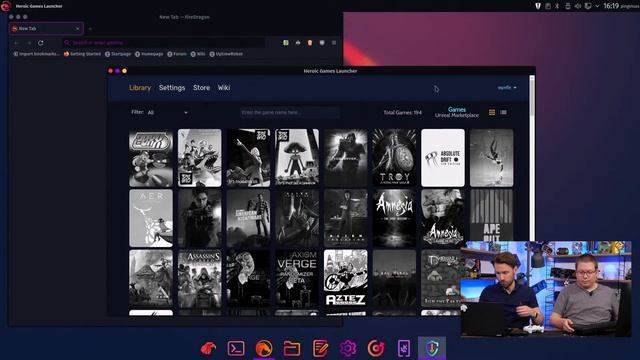Open the American Nightmare game cover

pyautogui.click(x=248, y=218)
